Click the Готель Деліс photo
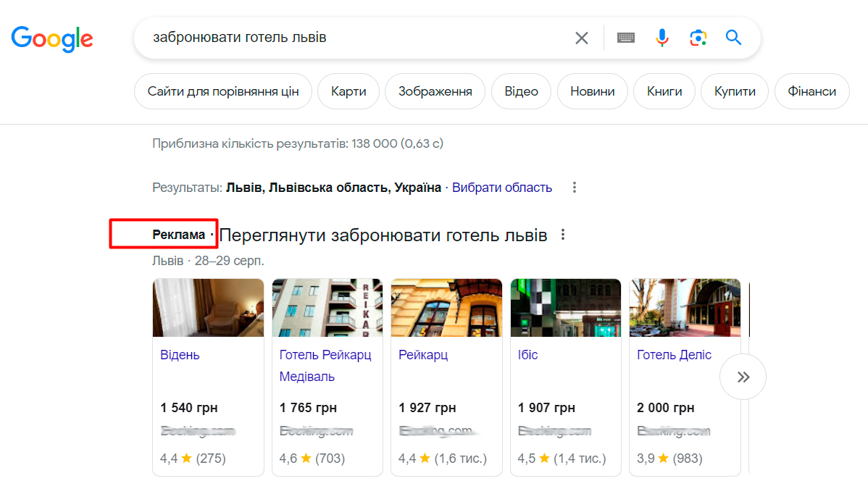This screenshot has height=494, width=868. [x=685, y=308]
